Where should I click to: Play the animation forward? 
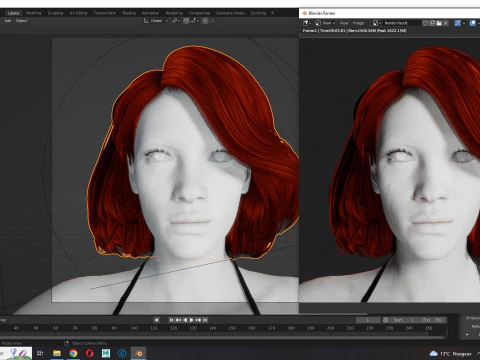click(x=192, y=320)
